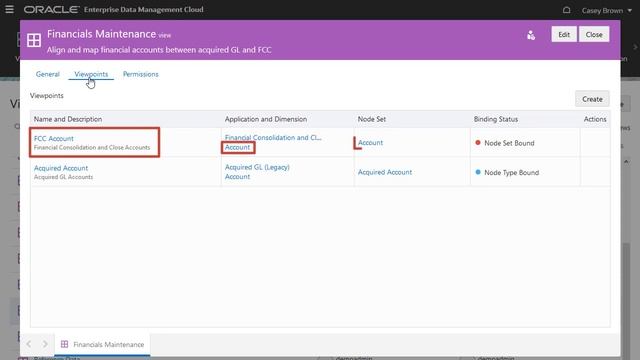Click Account dimension link under Acquired GL

click(x=238, y=177)
